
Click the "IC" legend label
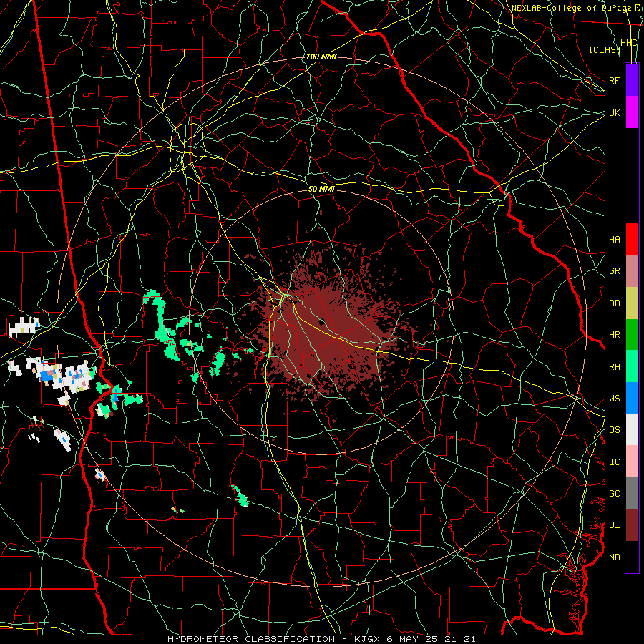pos(614,462)
